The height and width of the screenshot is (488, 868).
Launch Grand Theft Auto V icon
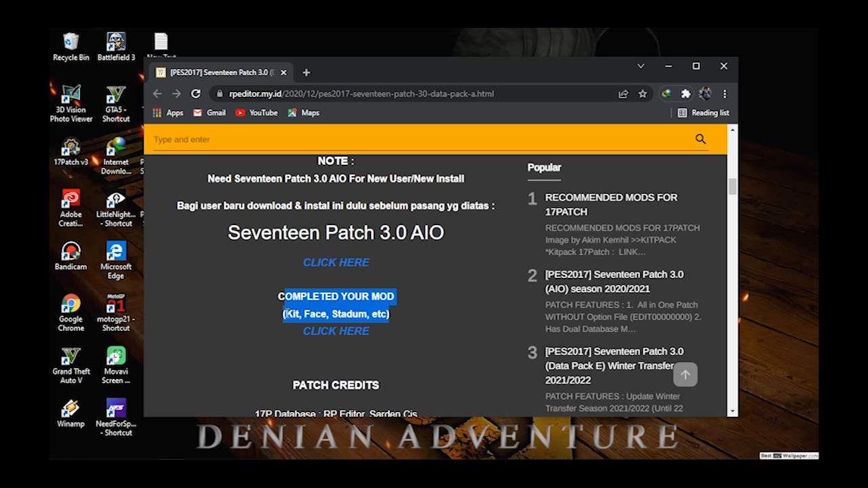click(71, 365)
